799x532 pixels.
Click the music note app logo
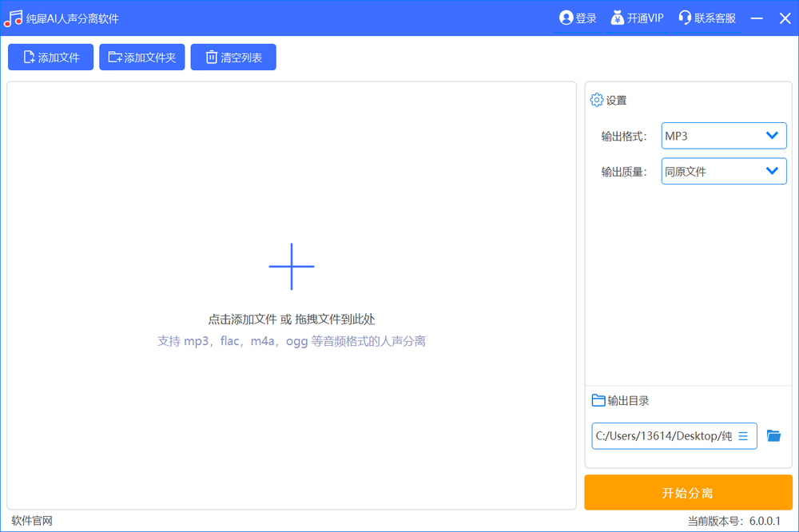(x=13, y=18)
